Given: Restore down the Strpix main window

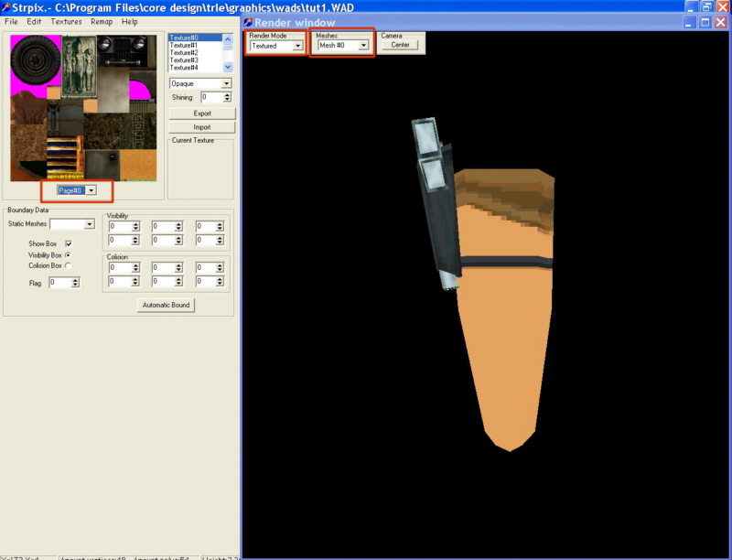Looking at the screenshot, I should pyautogui.click(x=706, y=6).
